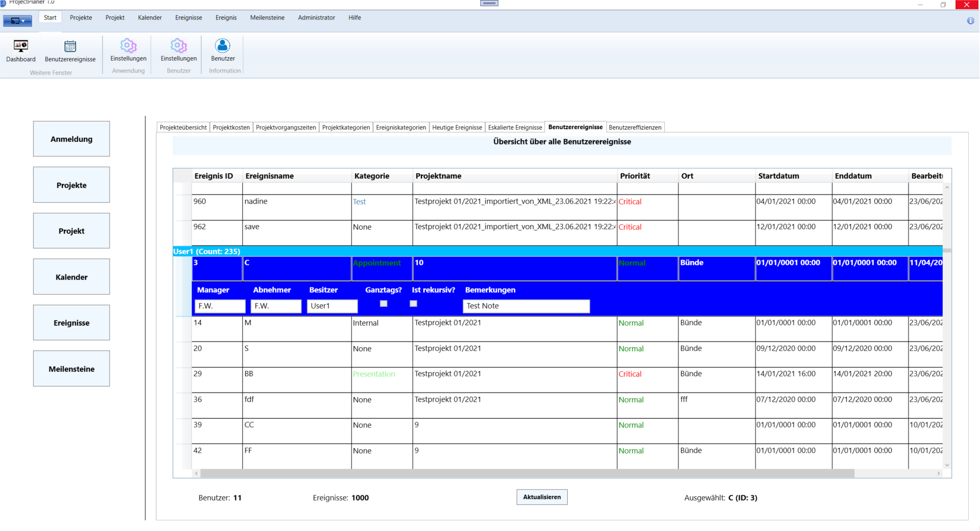The image size is (980, 531).
Task: Click the Anmeldung sidebar button
Action: (x=71, y=139)
